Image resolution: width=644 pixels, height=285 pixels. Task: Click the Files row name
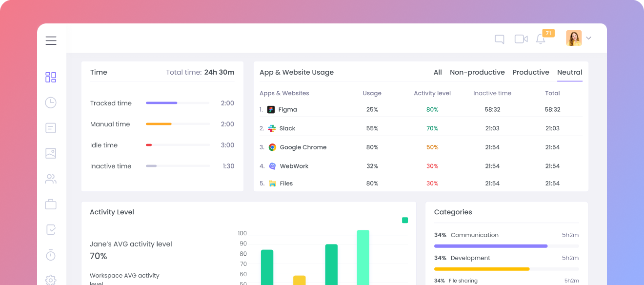pos(286,183)
